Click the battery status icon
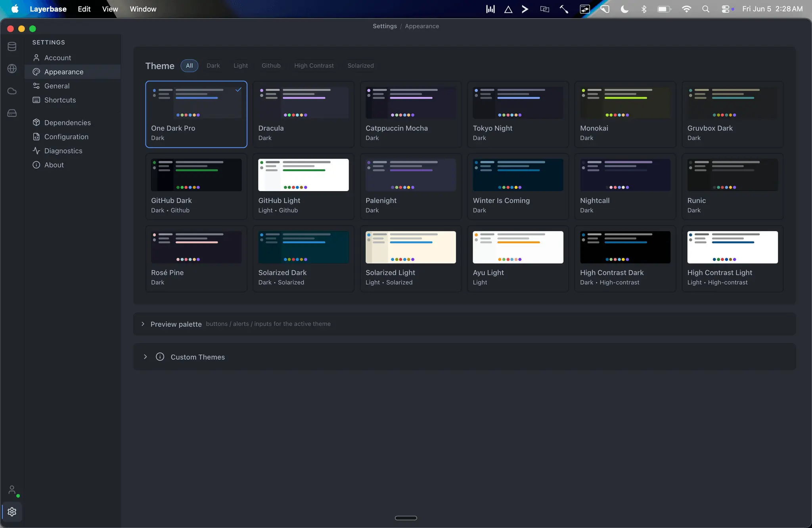The width and height of the screenshot is (812, 528). (x=664, y=9)
